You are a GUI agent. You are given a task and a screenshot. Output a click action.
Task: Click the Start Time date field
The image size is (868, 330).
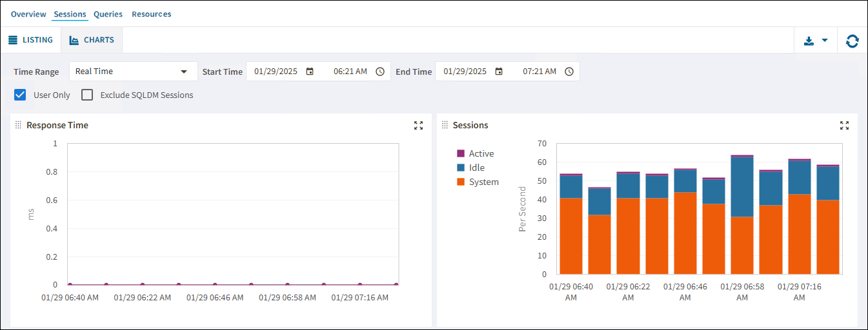(x=276, y=72)
